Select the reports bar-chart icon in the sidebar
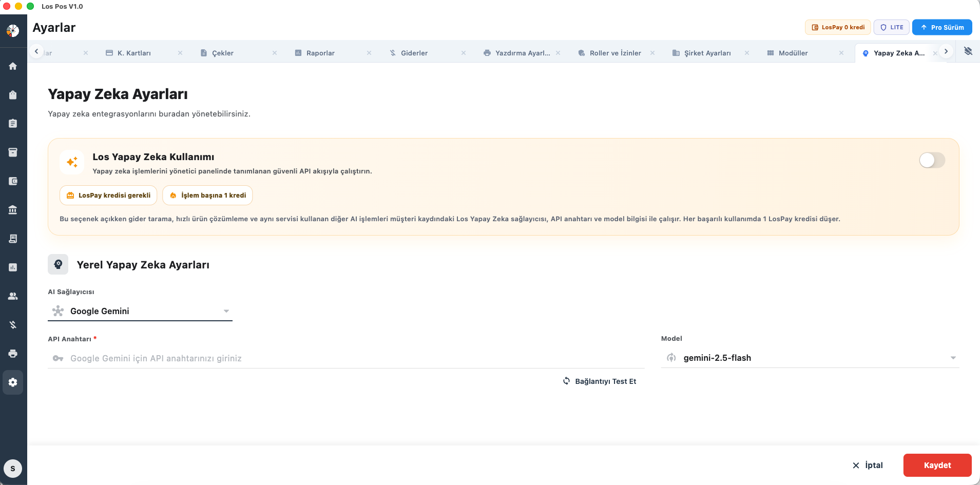The height and width of the screenshot is (485, 980). (13, 267)
